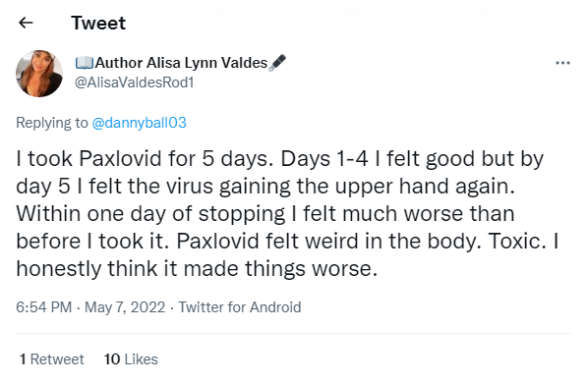Viewport: 588px width, 384px height.
Task: Open the Twitter for Android source link
Action: point(240,307)
